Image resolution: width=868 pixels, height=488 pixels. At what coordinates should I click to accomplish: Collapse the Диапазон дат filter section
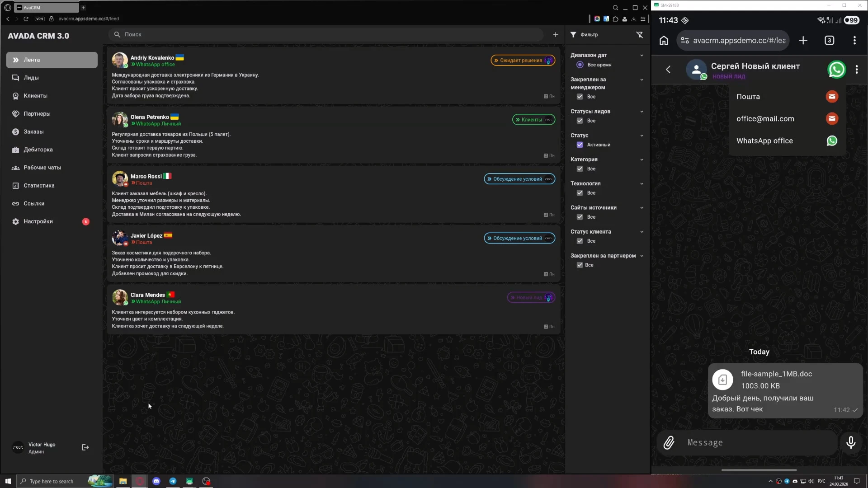(x=642, y=56)
